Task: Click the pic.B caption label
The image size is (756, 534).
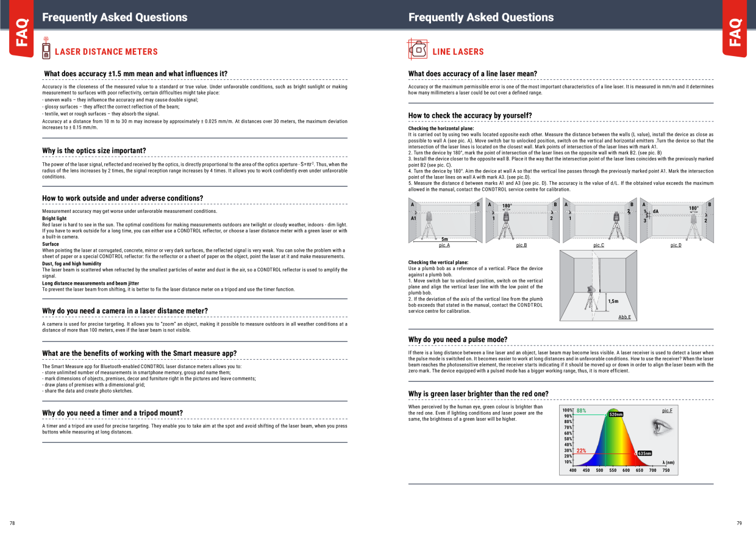Action: [521, 245]
